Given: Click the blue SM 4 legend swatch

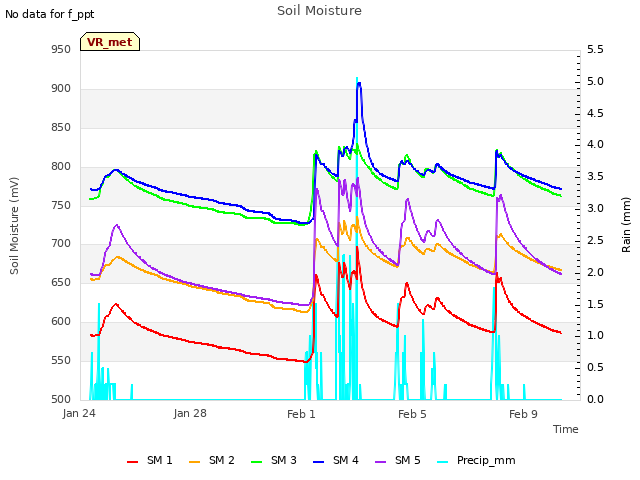Looking at the screenshot, I should [319, 462].
